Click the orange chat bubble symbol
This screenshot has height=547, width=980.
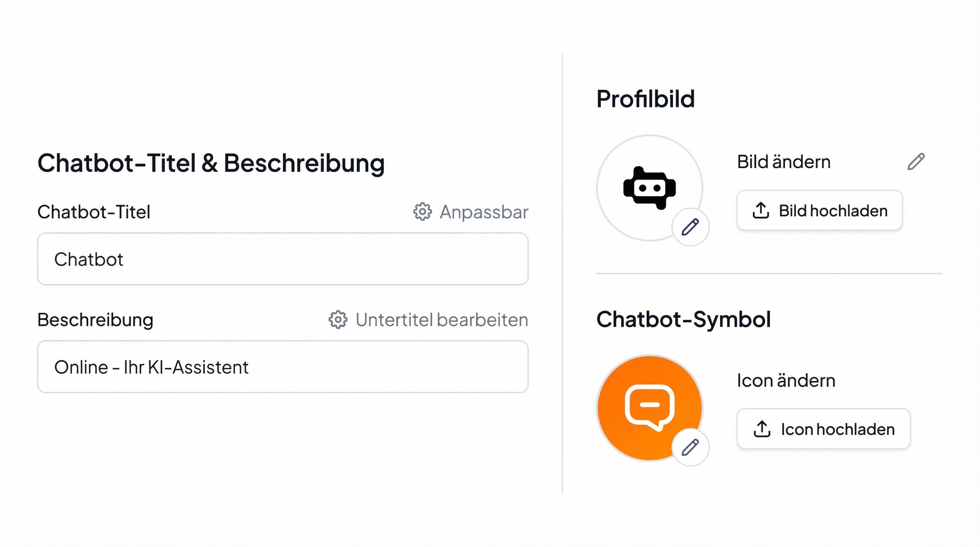point(650,408)
